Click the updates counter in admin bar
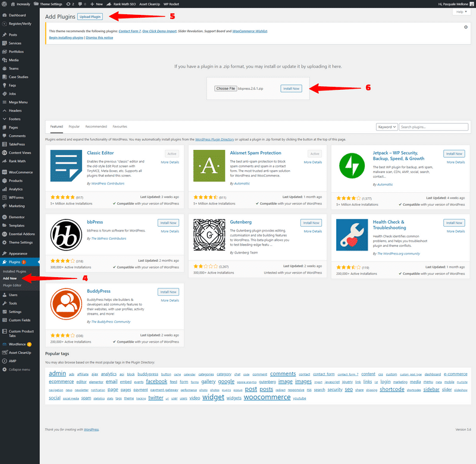The width and height of the screenshot is (476, 464). pos(70,4)
